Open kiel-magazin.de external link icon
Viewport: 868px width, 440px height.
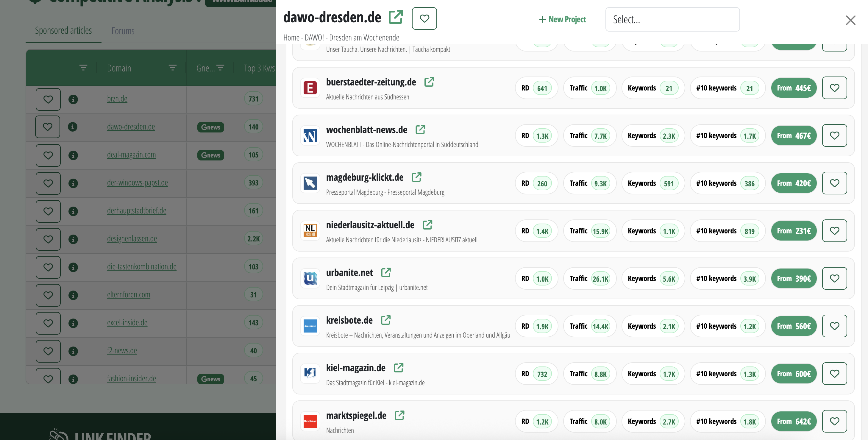coord(398,368)
